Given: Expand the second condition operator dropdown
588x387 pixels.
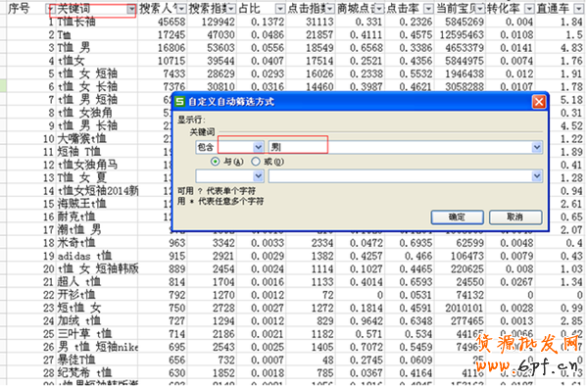Looking at the screenshot, I should [259, 176].
